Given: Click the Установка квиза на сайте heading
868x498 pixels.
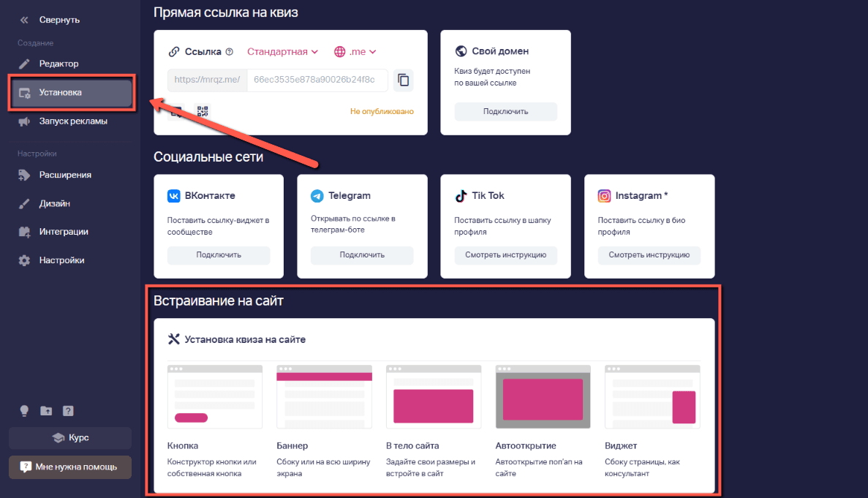Looking at the screenshot, I should pyautogui.click(x=245, y=340).
